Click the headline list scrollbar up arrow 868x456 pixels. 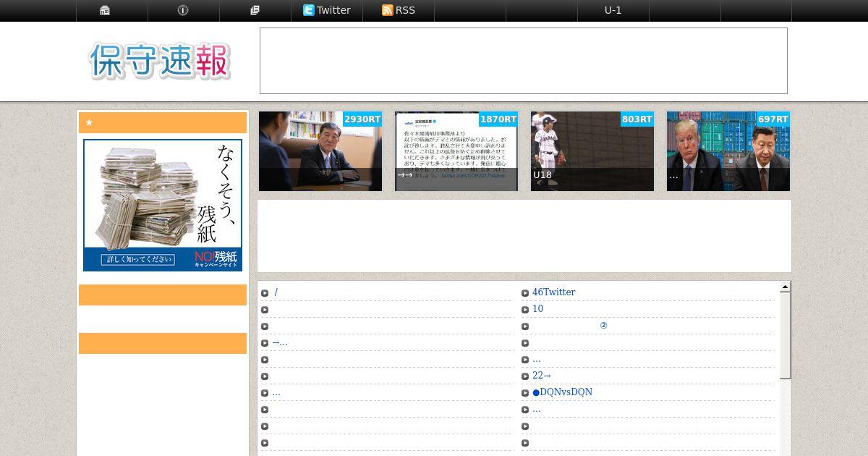pos(785,287)
